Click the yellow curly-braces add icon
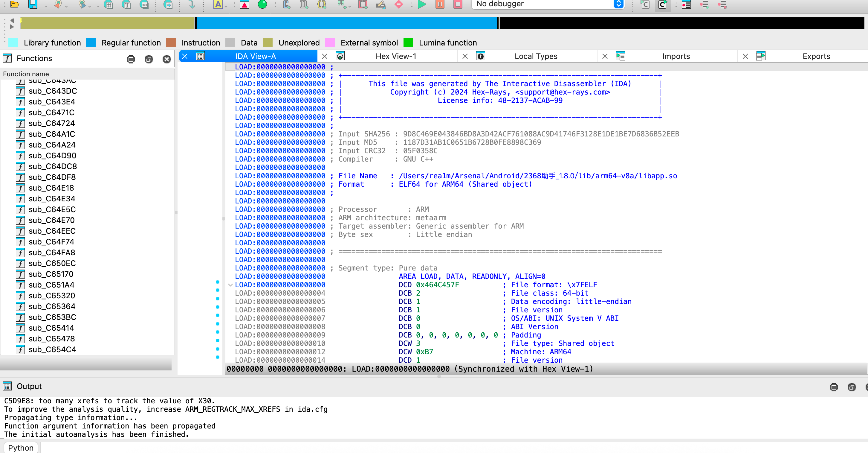This screenshot has height=453, width=868. click(x=322, y=4)
